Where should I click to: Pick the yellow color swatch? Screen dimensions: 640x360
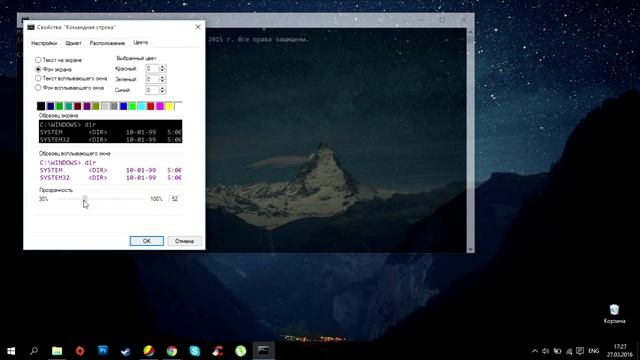tap(169, 106)
